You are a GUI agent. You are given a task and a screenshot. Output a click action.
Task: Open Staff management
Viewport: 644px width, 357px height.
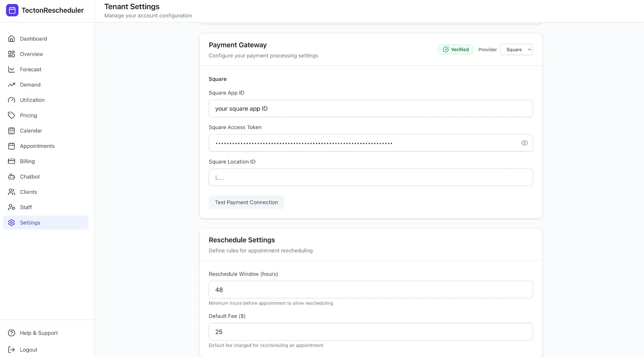[46, 207]
